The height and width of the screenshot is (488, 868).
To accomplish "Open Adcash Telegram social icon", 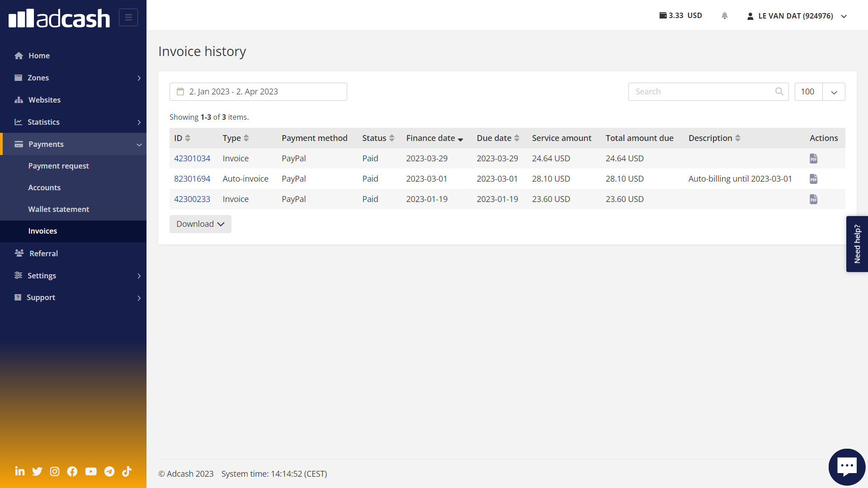I will (109, 471).
